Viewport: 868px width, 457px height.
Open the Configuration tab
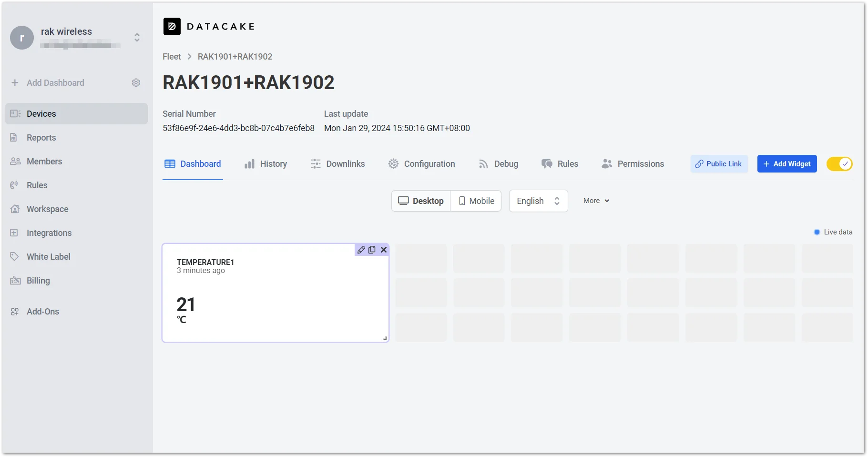(x=421, y=164)
